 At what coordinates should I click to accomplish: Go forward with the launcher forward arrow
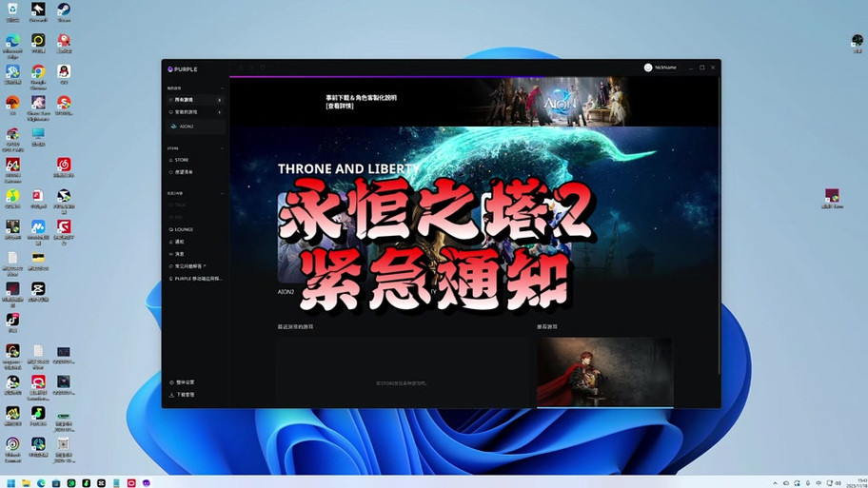pyautogui.click(x=251, y=68)
